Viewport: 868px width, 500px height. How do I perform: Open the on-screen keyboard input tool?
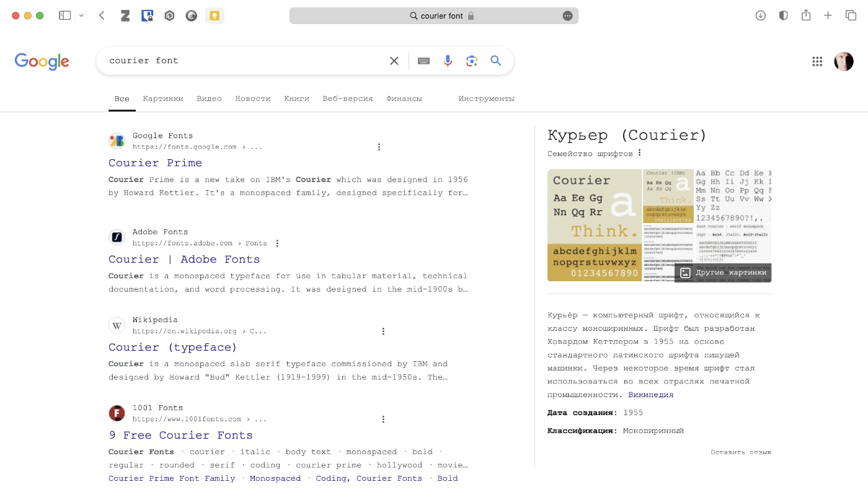click(424, 61)
